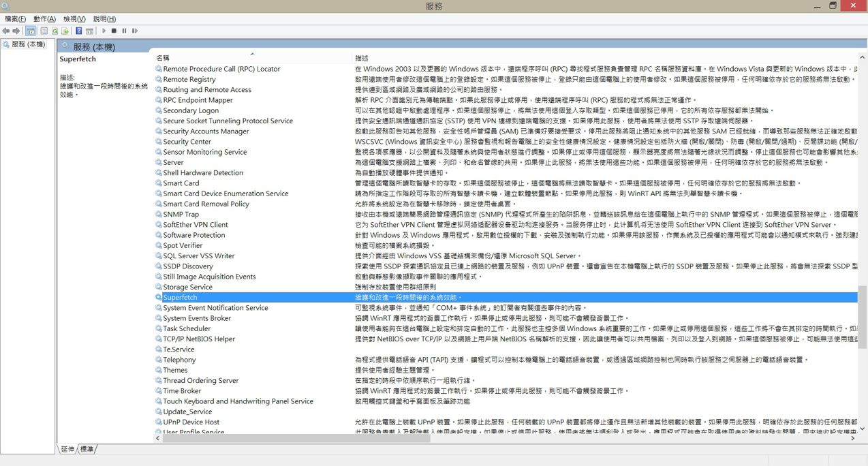
Task: Click the Refresh toolbar icon
Action: [55, 31]
